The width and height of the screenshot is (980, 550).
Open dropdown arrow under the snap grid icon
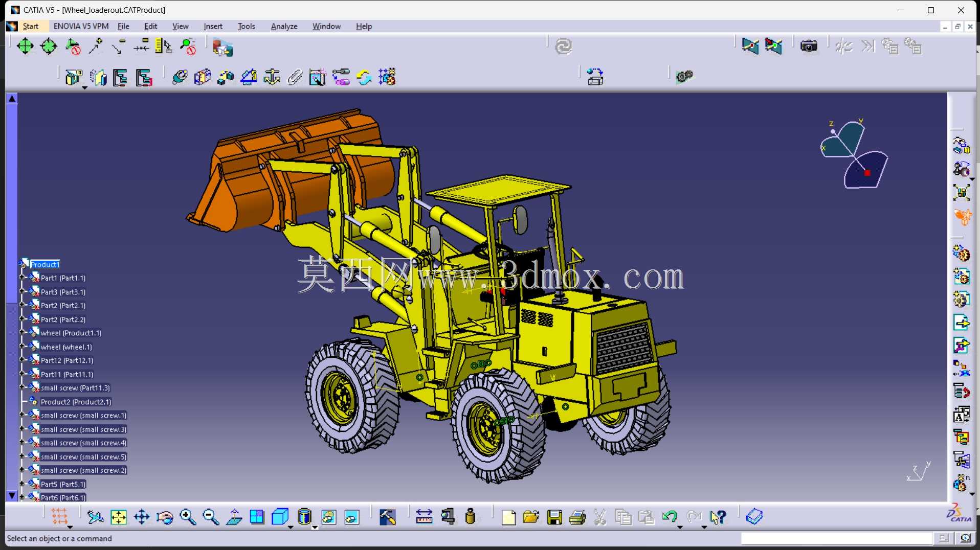70,527
